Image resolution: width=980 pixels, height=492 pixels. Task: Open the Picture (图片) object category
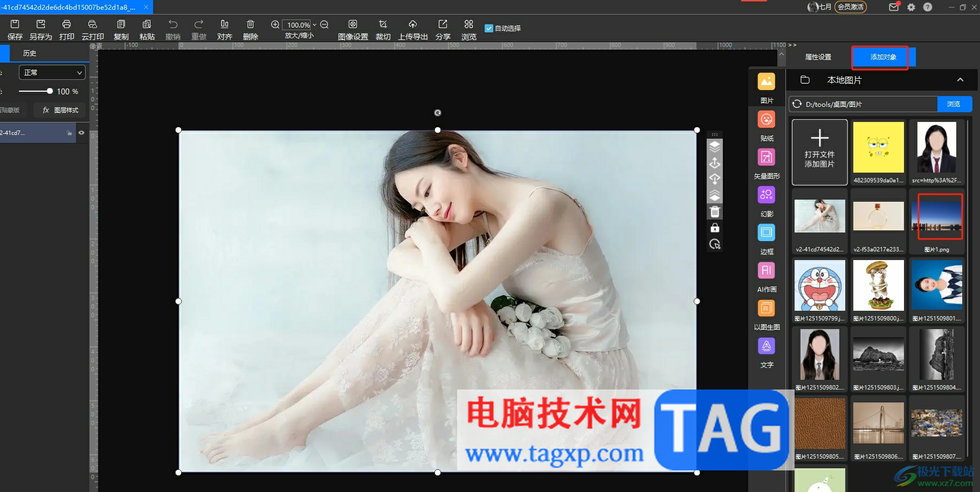click(767, 88)
